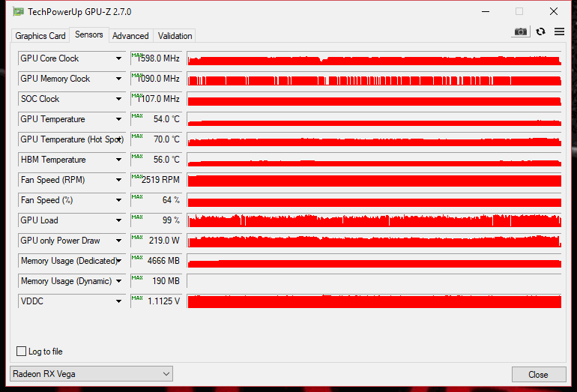Click the GPU Load history graph
Viewport: 577px width, 392px height.
[374, 220]
